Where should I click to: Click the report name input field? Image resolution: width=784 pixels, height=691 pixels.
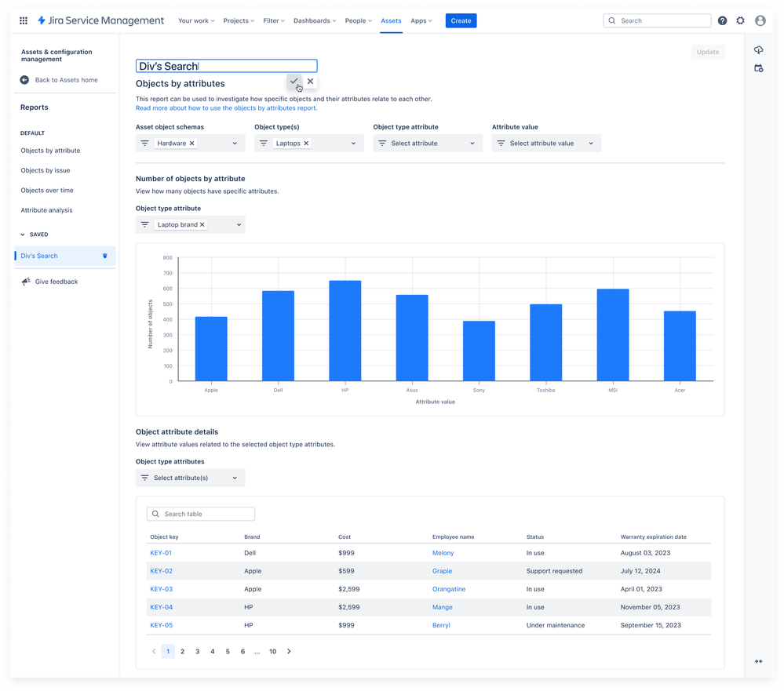click(x=227, y=66)
